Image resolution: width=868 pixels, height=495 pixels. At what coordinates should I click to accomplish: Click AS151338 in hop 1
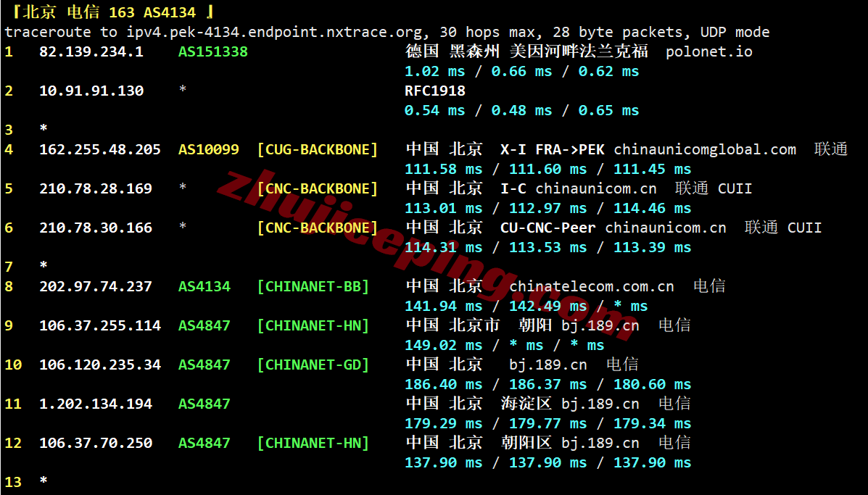(x=213, y=52)
